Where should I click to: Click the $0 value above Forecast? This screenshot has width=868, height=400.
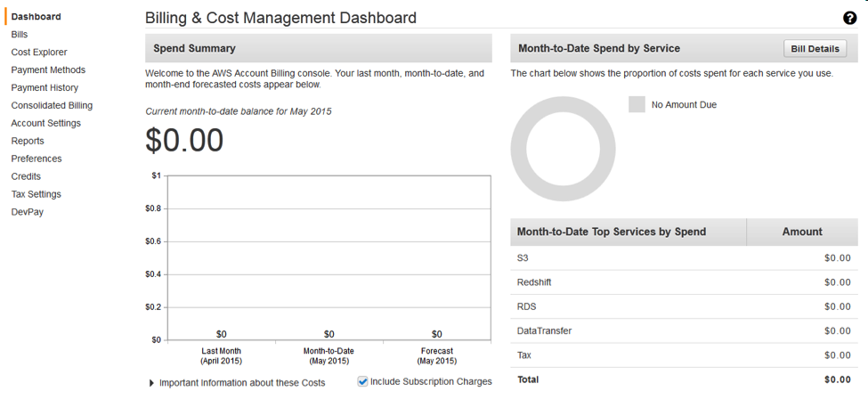437,334
